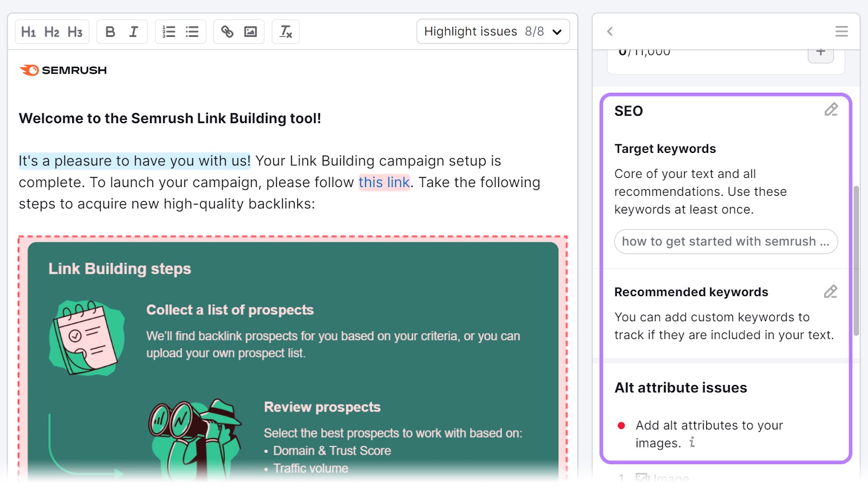Open the sidebar hamburger menu

click(841, 31)
